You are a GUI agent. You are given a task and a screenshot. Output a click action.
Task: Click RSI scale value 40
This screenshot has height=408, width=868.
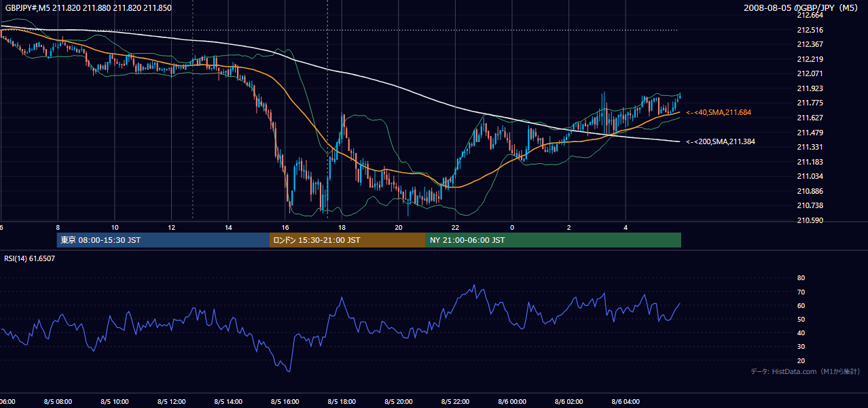point(801,333)
